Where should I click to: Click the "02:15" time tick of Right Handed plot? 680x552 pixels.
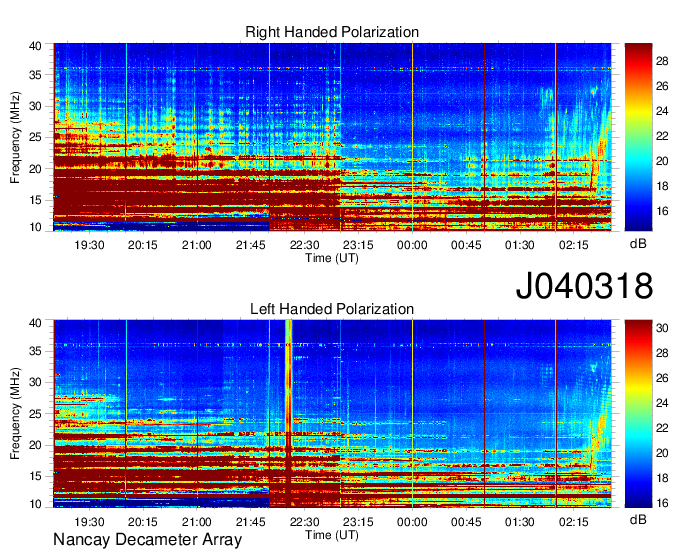(x=574, y=245)
